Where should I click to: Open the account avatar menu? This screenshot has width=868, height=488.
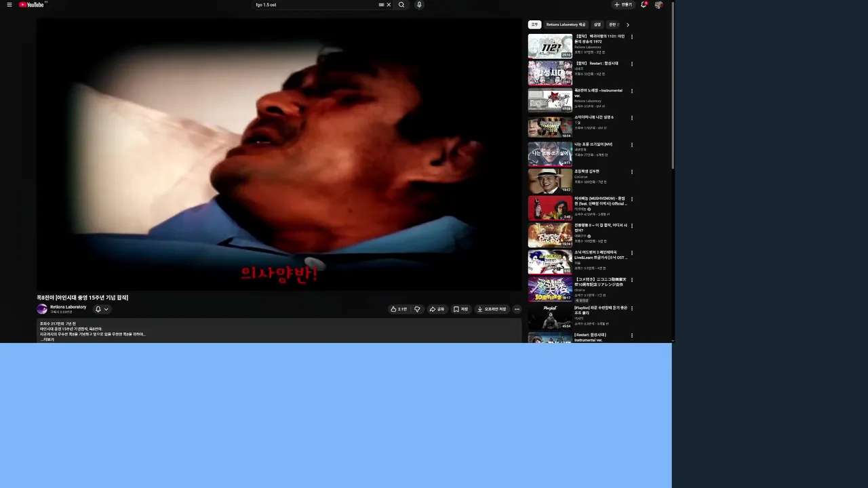coord(658,5)
